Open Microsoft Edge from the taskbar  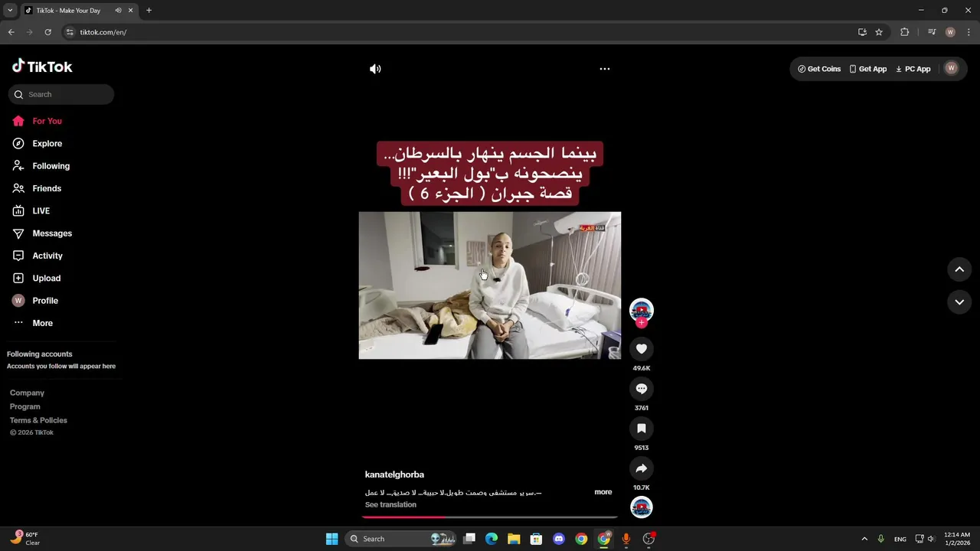click(492, 539)
